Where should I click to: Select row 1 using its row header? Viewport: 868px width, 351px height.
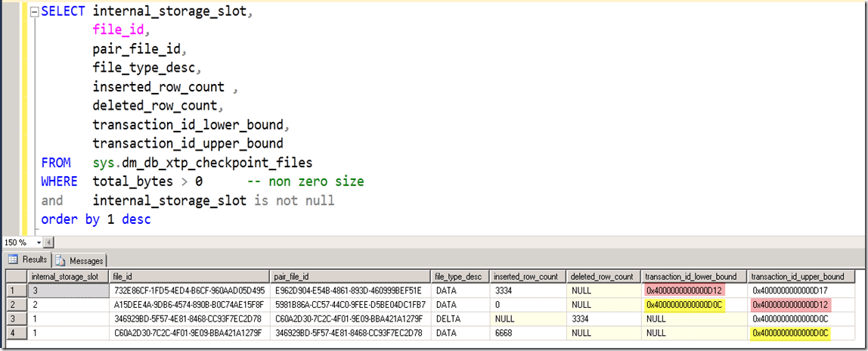point(14,290)
